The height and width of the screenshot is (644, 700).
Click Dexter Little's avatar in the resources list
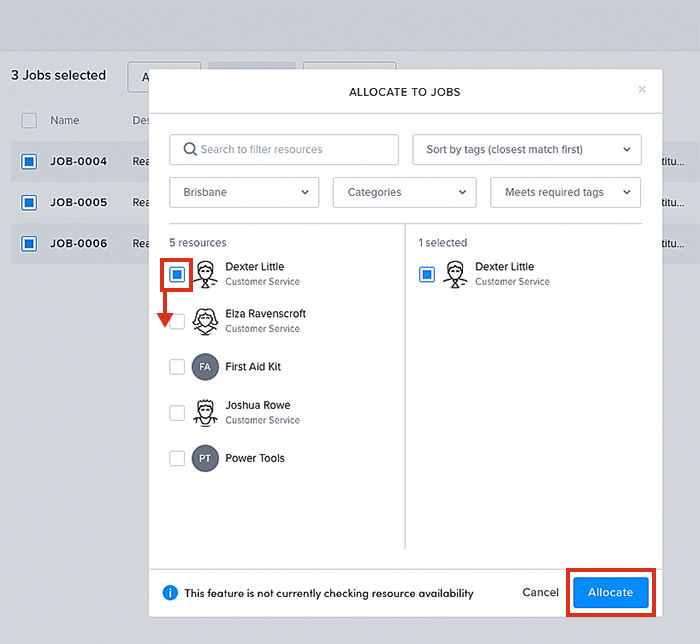pyautogui.click(x=205, y=274)
